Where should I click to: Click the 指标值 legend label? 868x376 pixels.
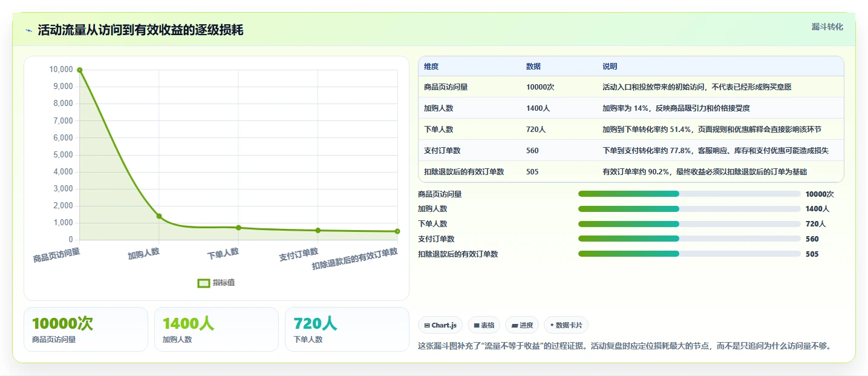[224, 283]
